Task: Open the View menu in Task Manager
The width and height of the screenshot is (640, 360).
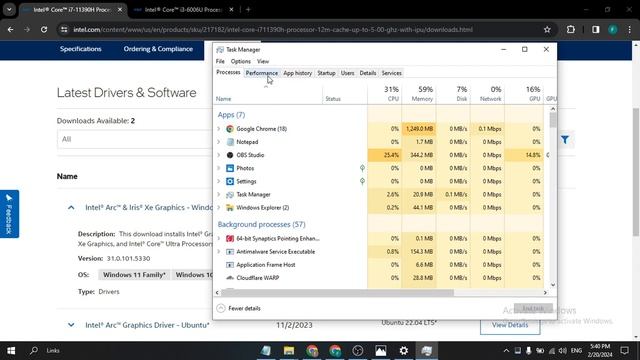Action: point(263,61)
